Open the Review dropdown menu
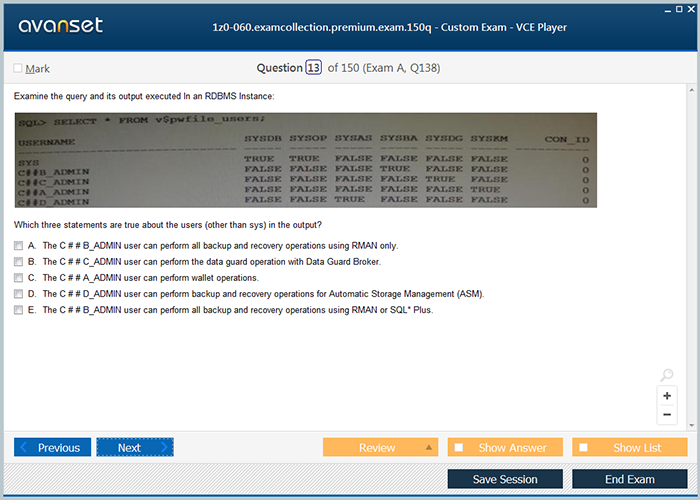 click(380, 447)
